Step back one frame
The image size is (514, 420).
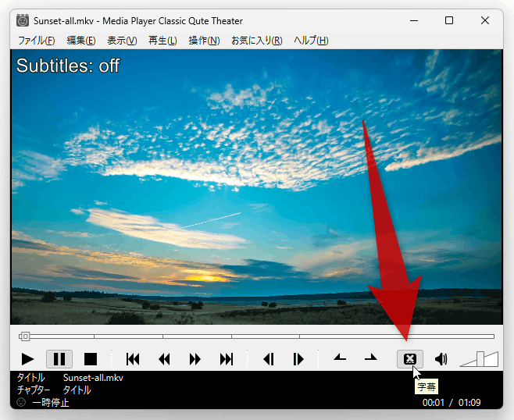pyautogui.click(x=269, y=359)
